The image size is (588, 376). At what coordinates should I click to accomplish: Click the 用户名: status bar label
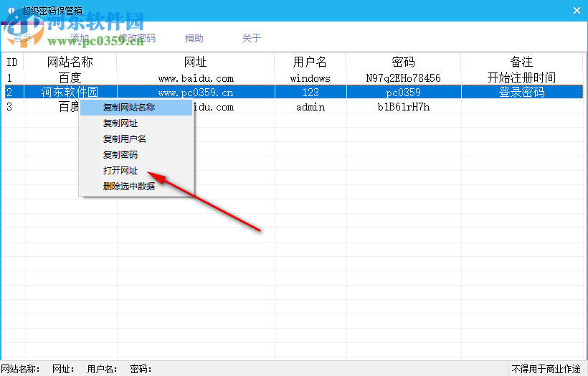click(102, 370)
